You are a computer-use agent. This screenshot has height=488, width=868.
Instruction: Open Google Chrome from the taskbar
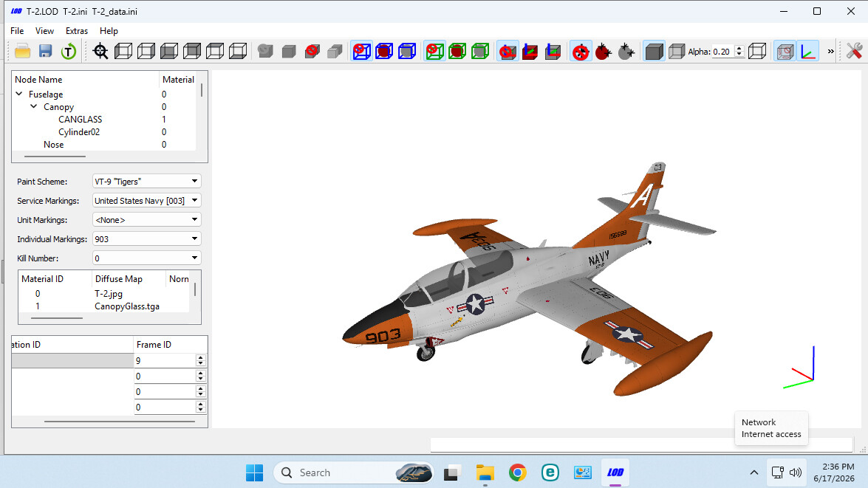click(x=518, y=472)
